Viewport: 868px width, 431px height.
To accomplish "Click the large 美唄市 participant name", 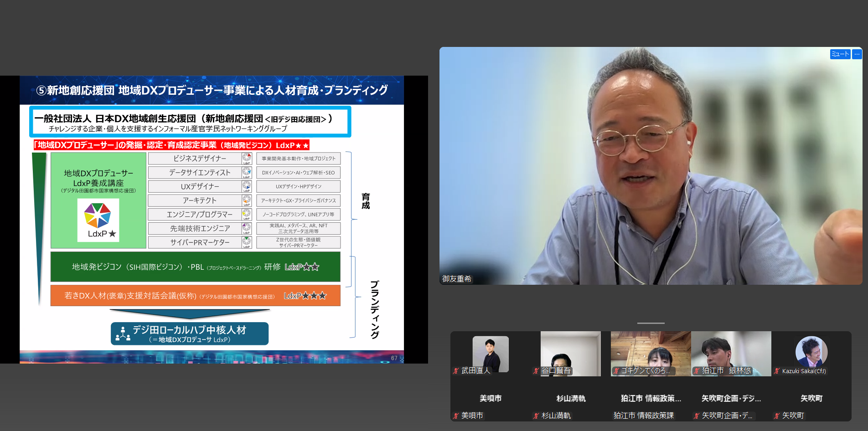I will click(491, 398).
